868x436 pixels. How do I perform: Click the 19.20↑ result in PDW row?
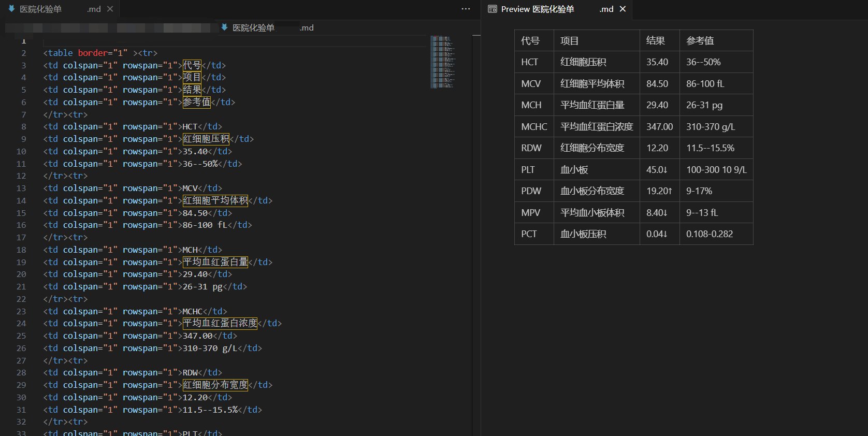659,191
